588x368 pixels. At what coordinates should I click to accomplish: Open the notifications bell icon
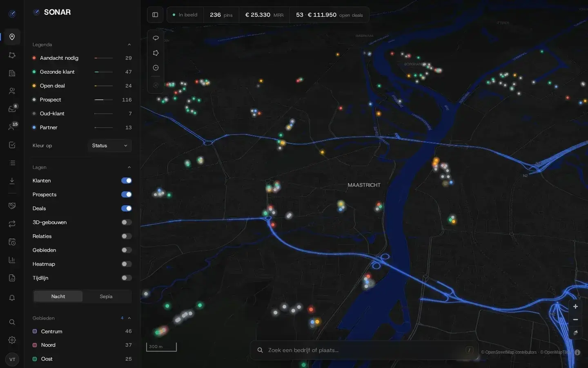click(x=12, y=298)
